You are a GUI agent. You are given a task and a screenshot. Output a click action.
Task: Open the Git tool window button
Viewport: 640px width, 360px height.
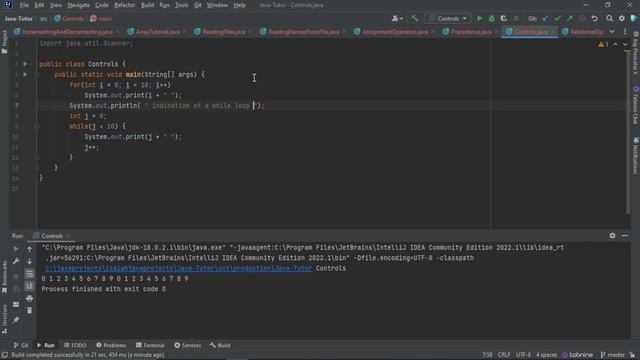point(21,345)
